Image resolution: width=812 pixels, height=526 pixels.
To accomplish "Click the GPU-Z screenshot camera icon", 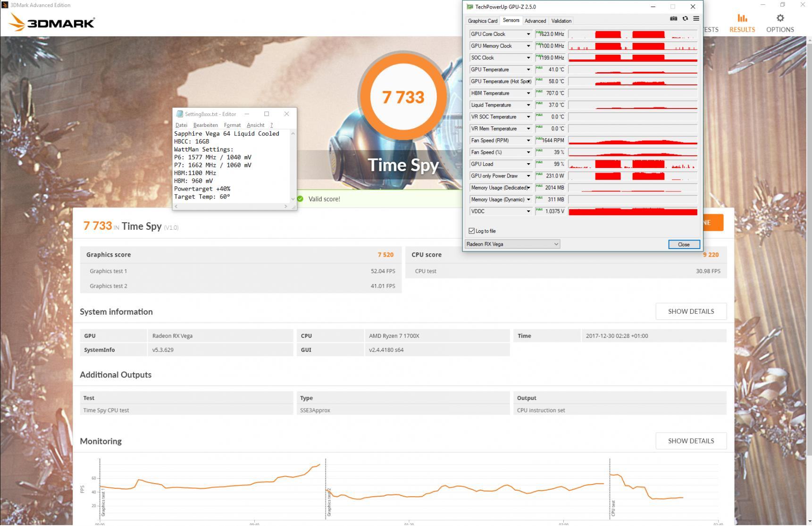I will [673, 18].
